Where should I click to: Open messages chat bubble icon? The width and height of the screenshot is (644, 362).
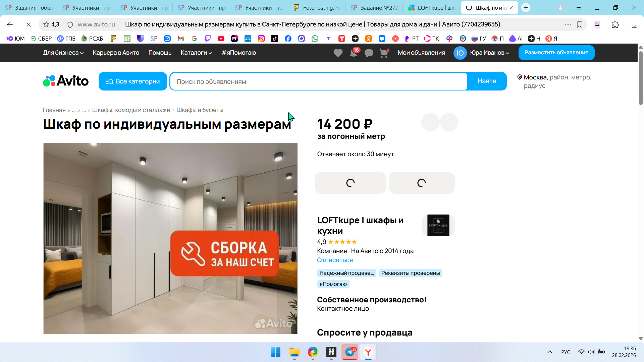click(369, 53)
